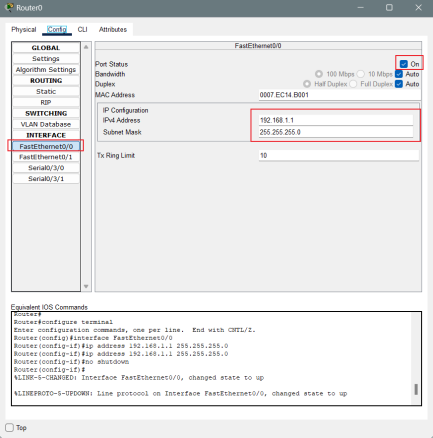The height and width of the screenshot is (438, 433).
Task: Select Half Duplex radio button
Action: (307, 84)
